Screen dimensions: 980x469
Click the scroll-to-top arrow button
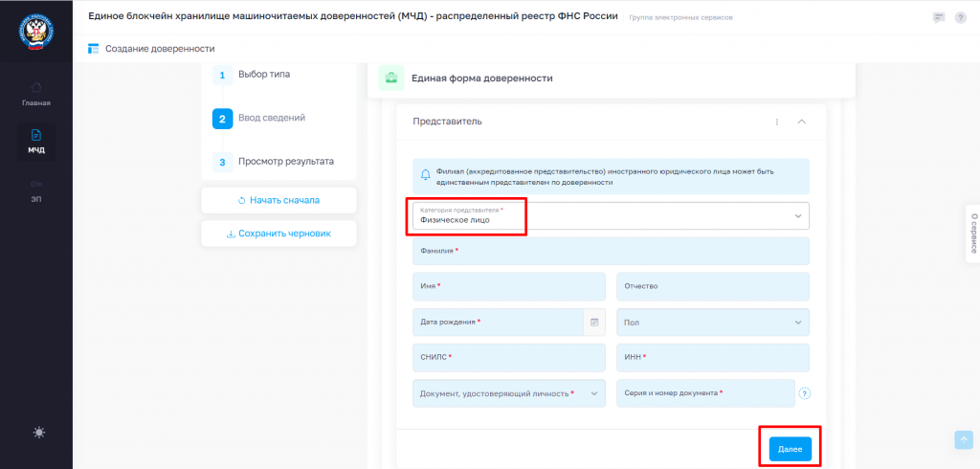point(964,439)
